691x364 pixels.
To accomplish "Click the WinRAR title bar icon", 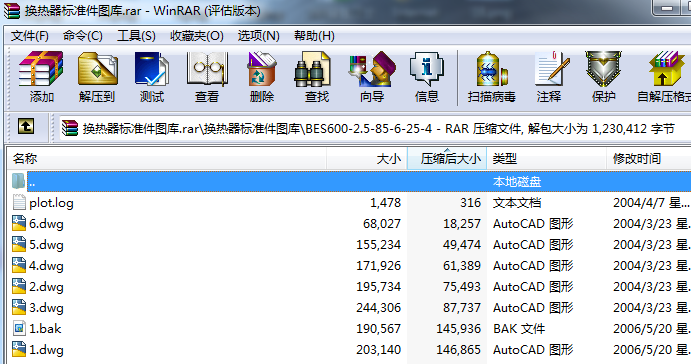I will [12, 10].
